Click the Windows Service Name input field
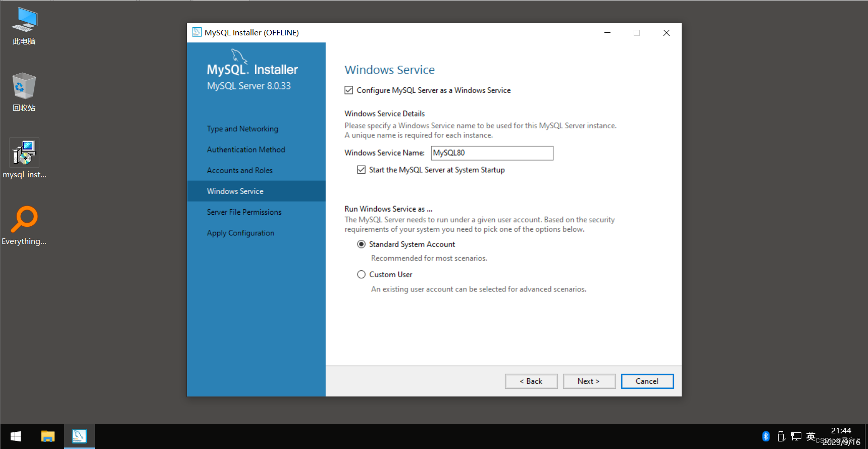 pyautogui.click(x=492, y=153)
